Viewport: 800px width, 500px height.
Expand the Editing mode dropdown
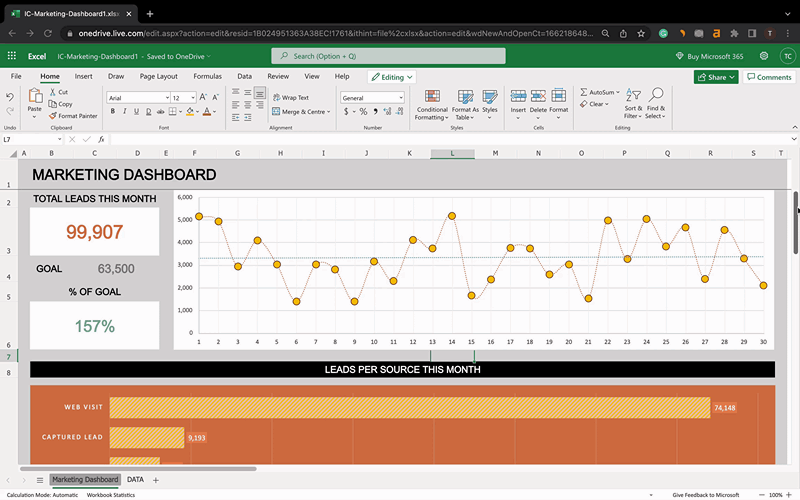[391, 76]
